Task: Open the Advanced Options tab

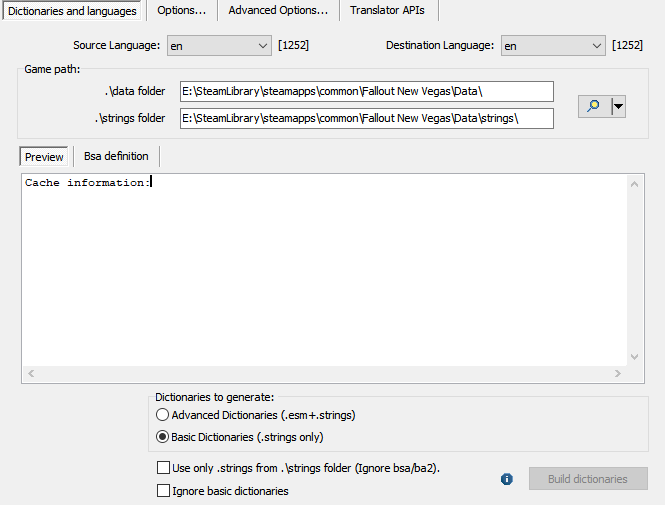Action: (277, 11)
